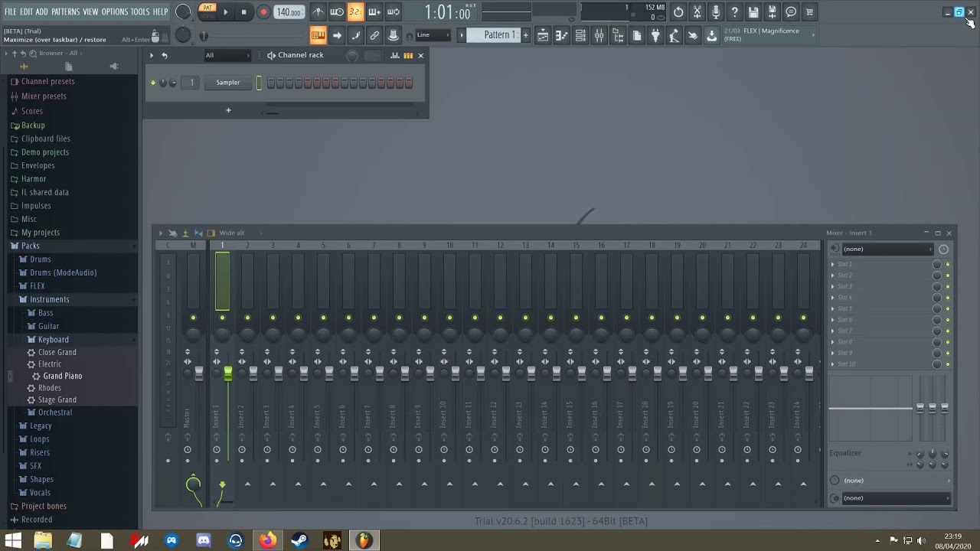Open the Mixer view toolbar icon

click(599, 36)
